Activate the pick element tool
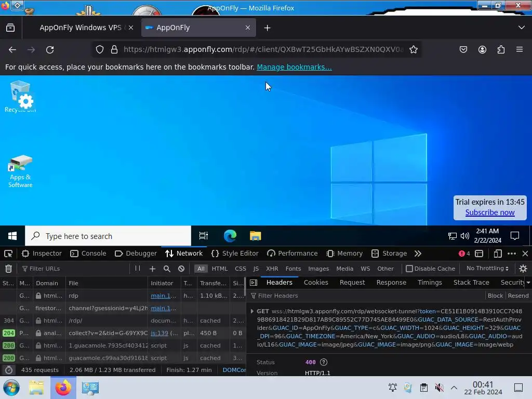 coord(8,254)
